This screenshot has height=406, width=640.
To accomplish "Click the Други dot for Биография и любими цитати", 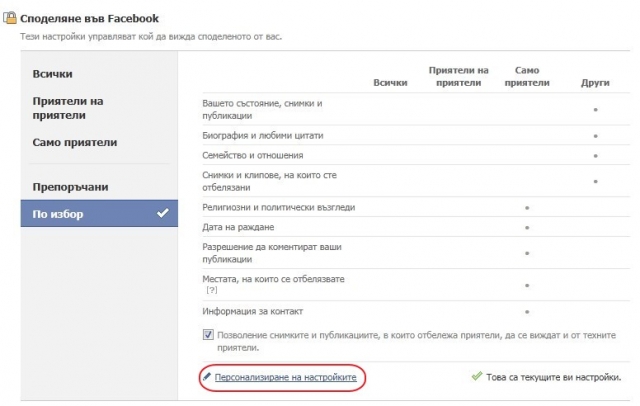I will pyautogui.click(x=596, y=136).
